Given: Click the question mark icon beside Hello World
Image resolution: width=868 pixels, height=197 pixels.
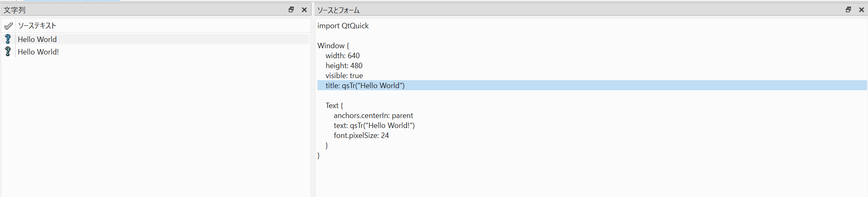Looking at the screenshot, I should 8,39.
